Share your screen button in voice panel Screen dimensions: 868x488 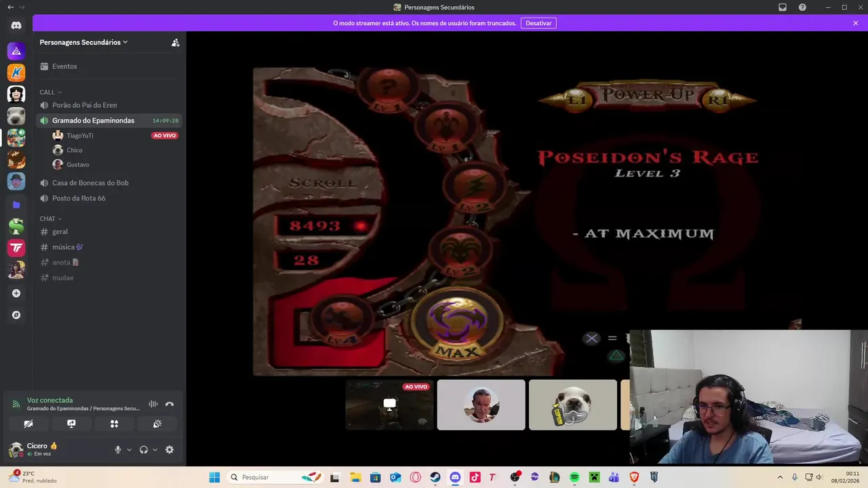tap(71, 424)
